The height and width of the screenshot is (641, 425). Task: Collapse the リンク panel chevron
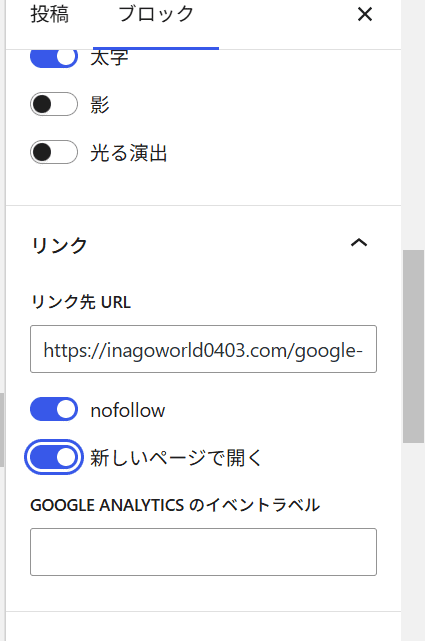click(x=359, y=243)
